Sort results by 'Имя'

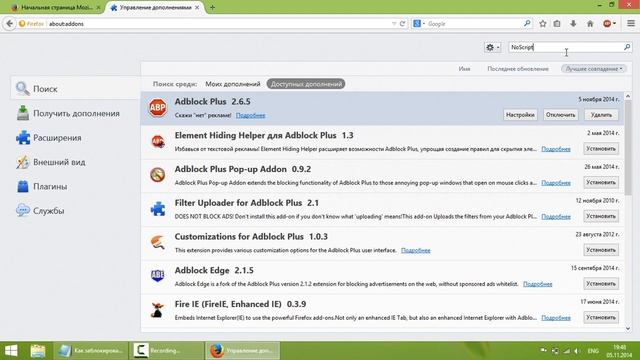[464, 69]
